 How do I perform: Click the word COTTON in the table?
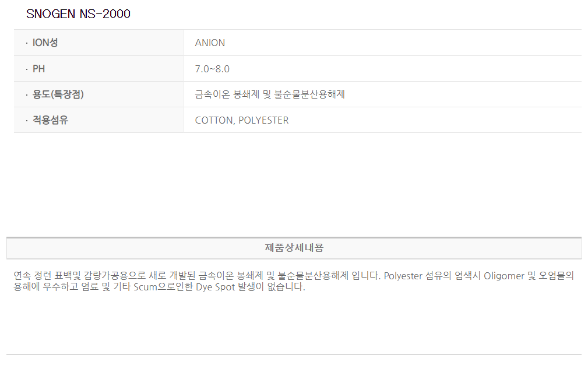pyautogui.click(x=214, y=120)
